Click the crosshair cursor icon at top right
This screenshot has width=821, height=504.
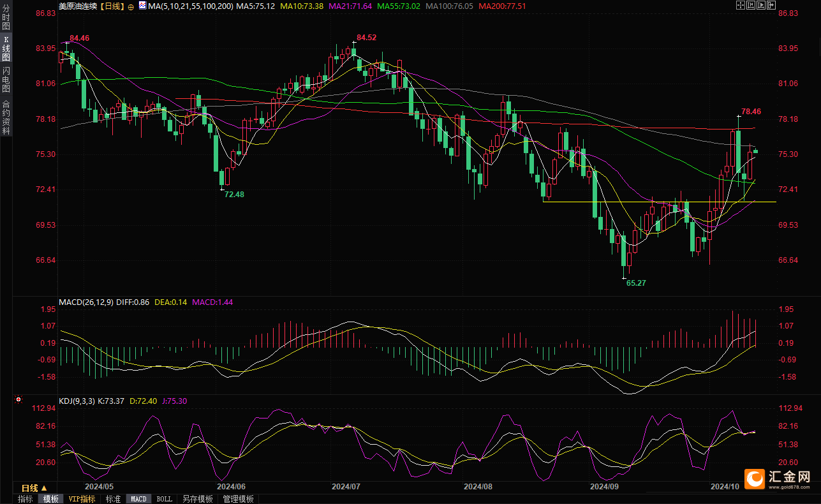741,5
